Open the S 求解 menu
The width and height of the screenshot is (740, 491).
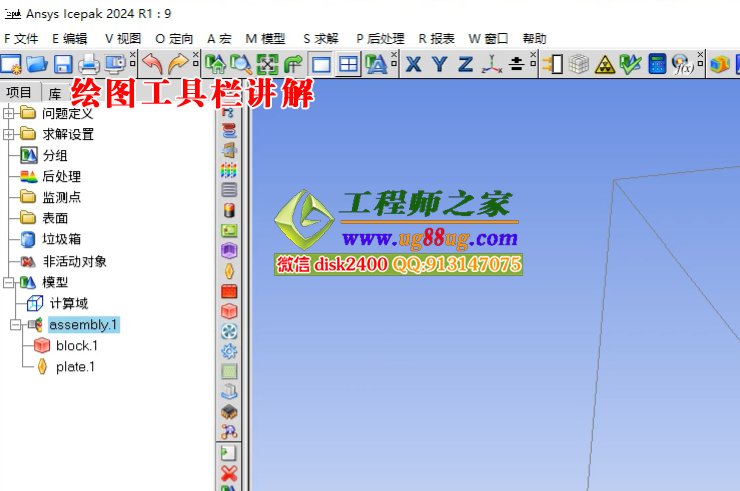320,38
